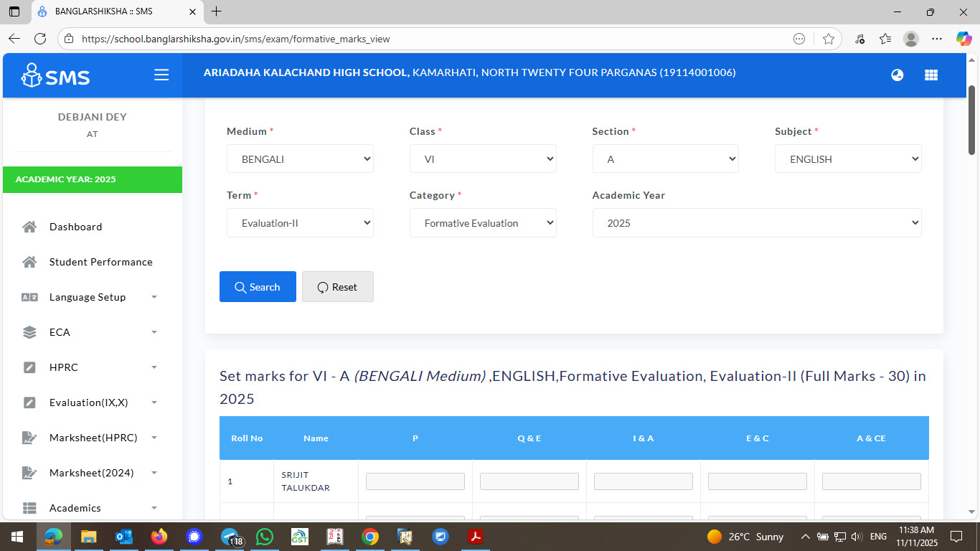The width and height of the screenshot is (980, 551).
Task: Open Student Performance from sidebar
Action: click(100, 262)
